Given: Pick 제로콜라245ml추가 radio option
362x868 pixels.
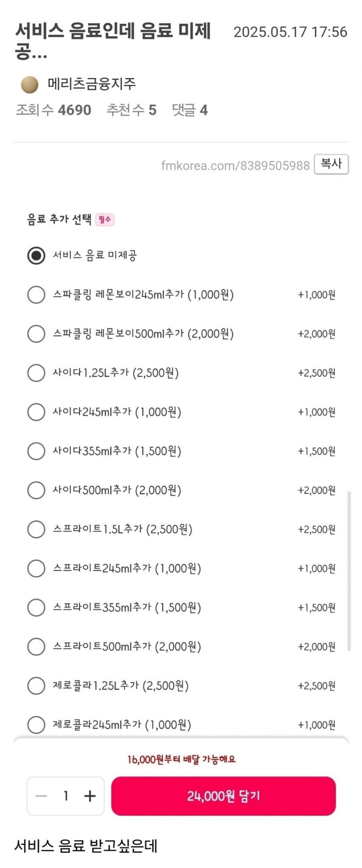Looking at the screenshot, I should [36, 725].
